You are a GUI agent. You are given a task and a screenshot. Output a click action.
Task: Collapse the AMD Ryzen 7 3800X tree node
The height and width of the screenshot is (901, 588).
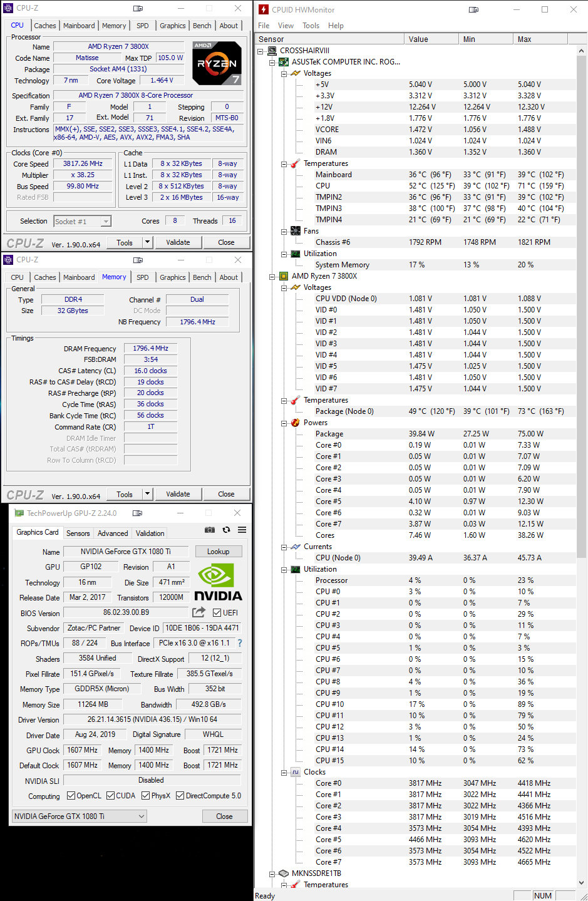[x=272, y=276]
